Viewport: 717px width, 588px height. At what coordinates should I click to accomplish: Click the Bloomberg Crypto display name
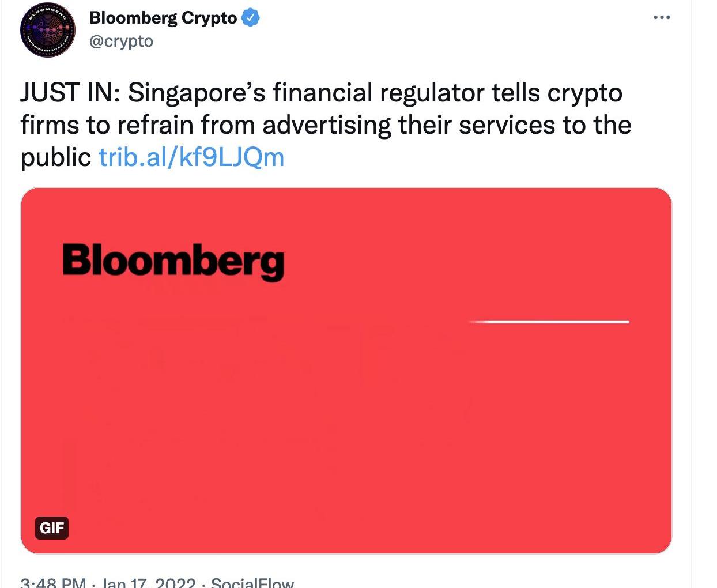163,18
